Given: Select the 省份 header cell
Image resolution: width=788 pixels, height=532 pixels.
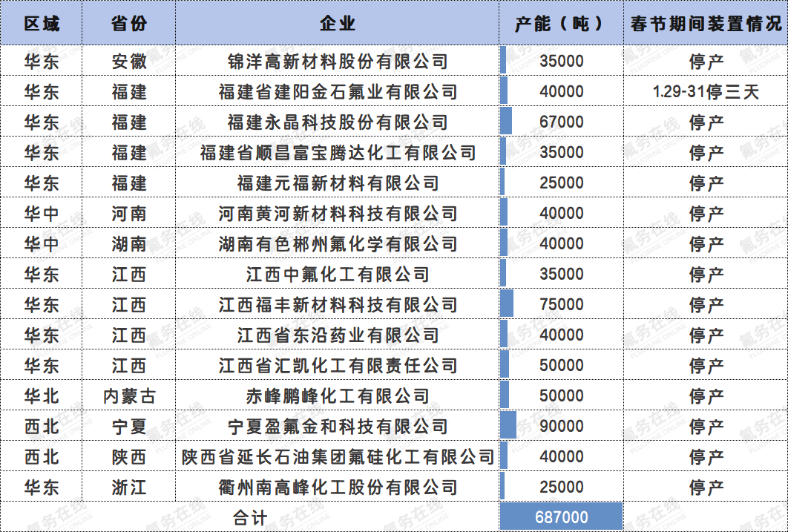Looking at the screenshot, I should 129,23.
